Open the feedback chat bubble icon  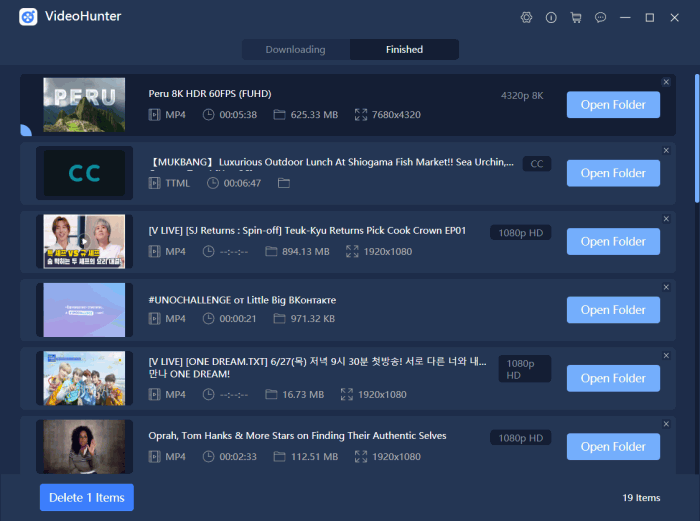point(600,17)
